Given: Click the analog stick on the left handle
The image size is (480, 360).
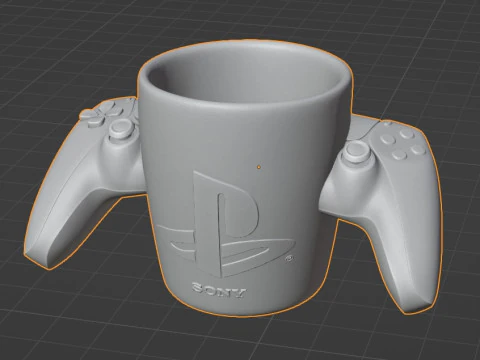Looking at the screenshot, I should pyautogui.click(x=121, y=129).
